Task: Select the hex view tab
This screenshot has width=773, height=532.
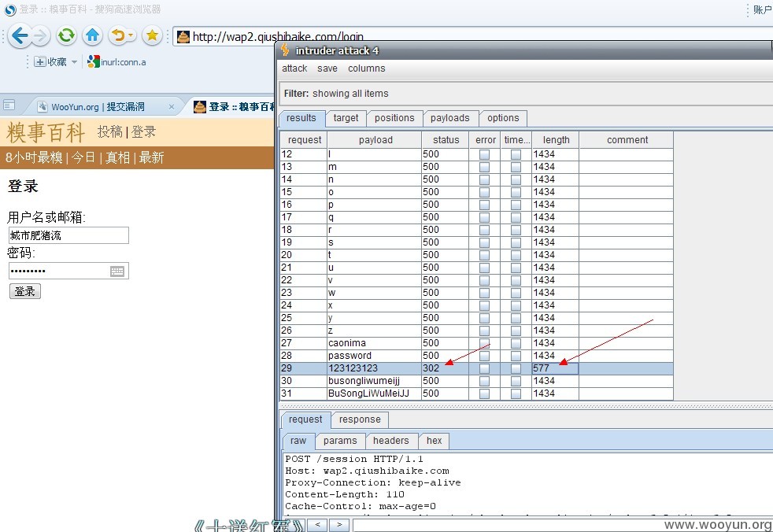Action: coord(435,441)
